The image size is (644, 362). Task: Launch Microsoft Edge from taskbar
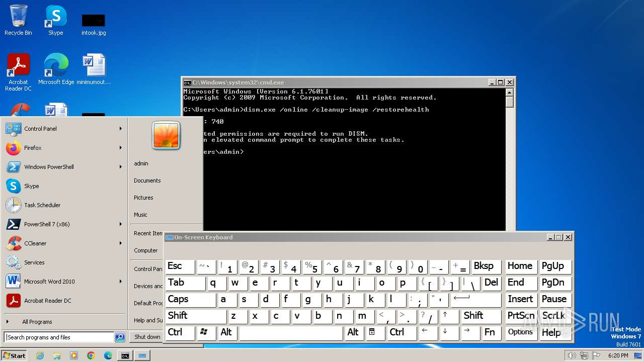[x=108, y=355]
